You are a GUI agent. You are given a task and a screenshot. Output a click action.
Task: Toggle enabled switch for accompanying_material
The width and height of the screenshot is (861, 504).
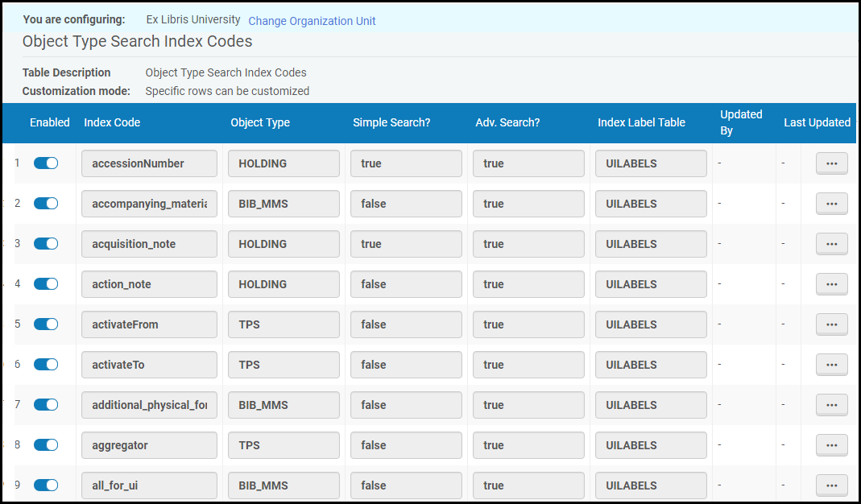point(46,203)
